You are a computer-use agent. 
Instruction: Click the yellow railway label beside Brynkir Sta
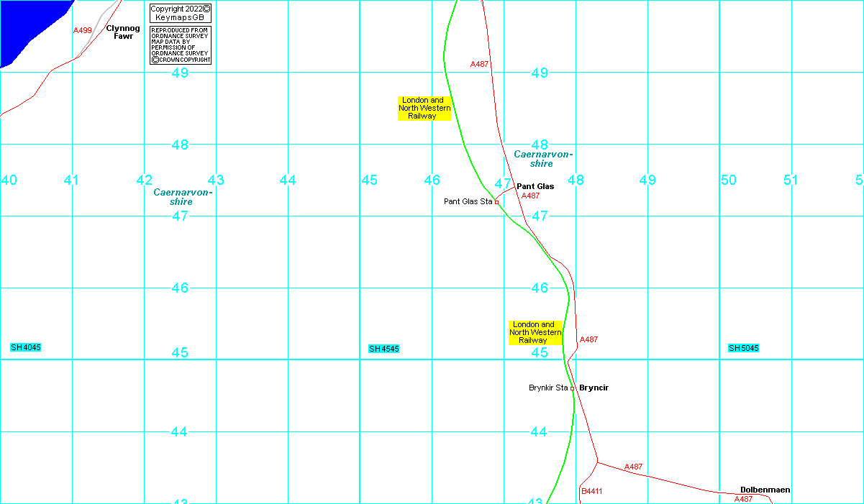(x=535, y=333)
